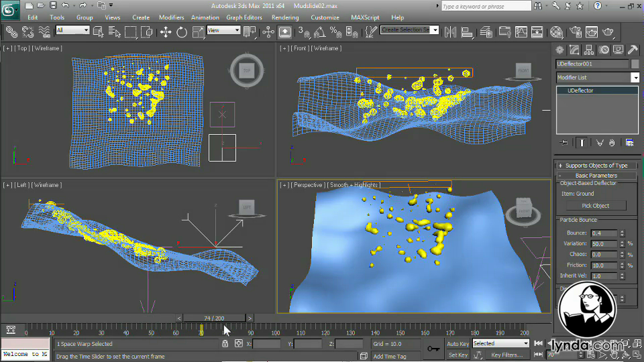Open the Render Setup dialog

point(576,32)
